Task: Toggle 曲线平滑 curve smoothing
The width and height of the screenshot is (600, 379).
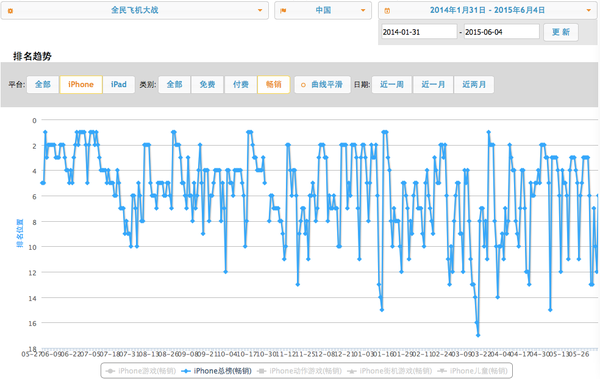Action: 322,84
